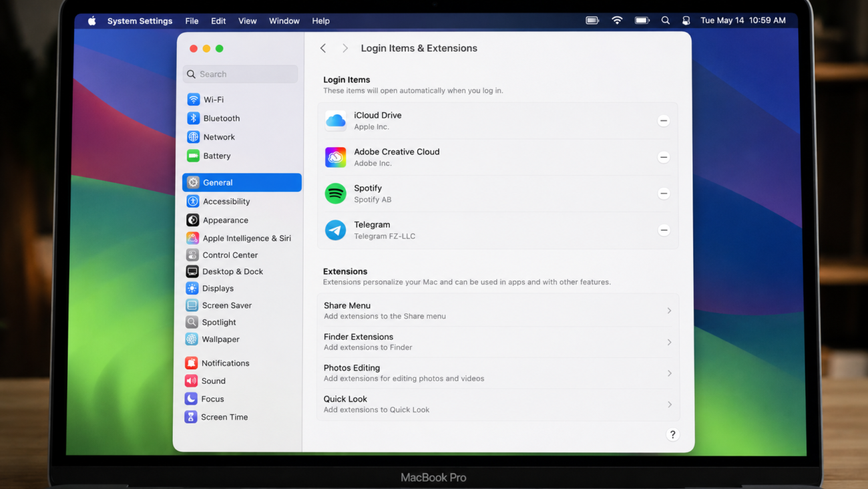Expand Share Menu extensions

[498, 311]
